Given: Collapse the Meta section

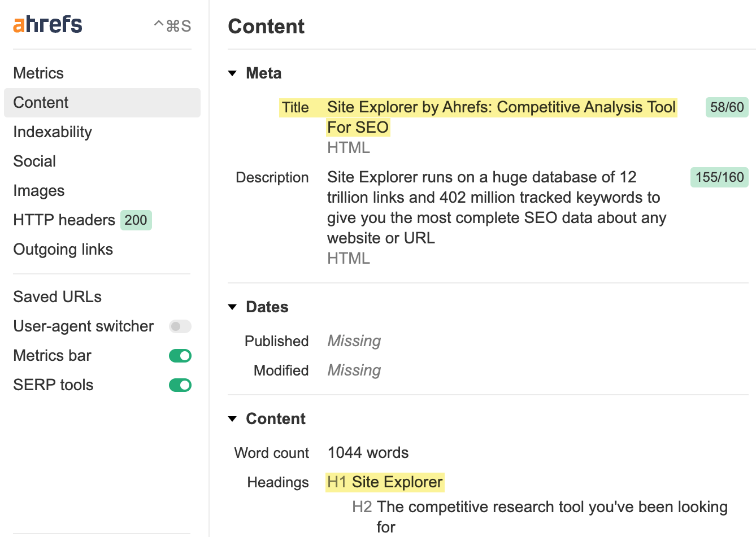Looking at the screenshot, I should [233, 73].
